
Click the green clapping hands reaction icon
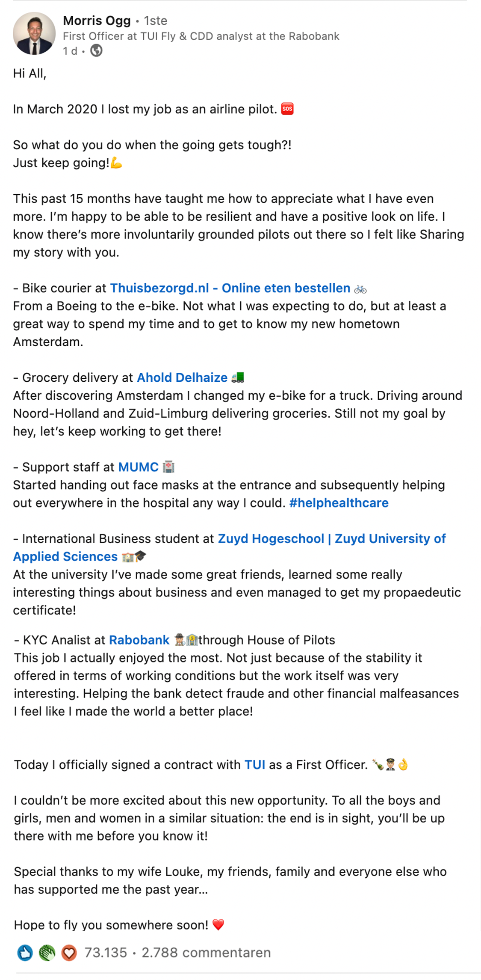[x=47, y=953]
